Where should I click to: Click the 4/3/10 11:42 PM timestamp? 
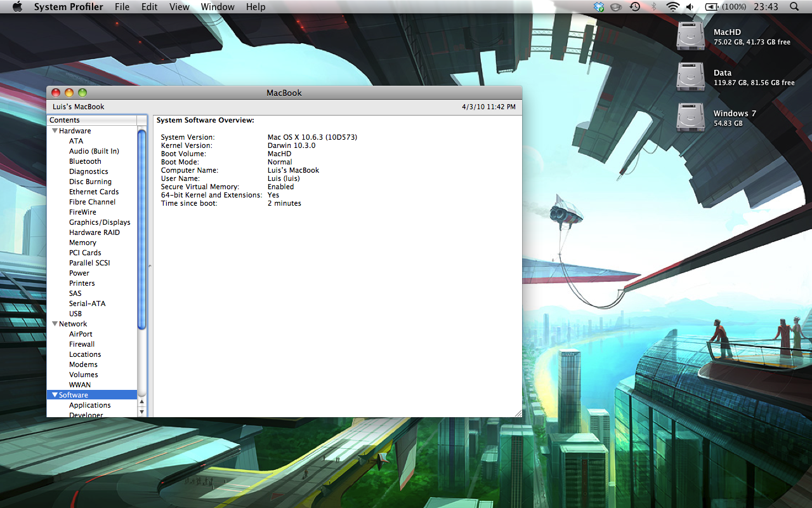[488, 107]
